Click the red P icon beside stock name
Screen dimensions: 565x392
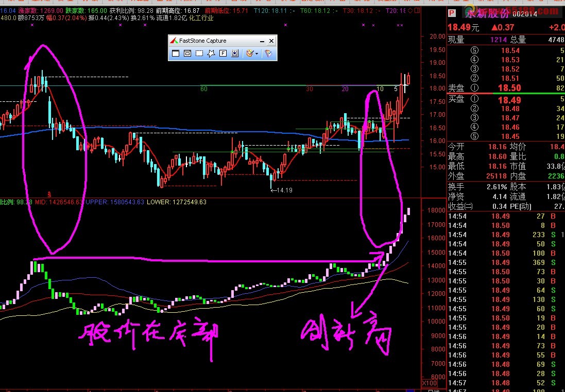pos(452,14)
